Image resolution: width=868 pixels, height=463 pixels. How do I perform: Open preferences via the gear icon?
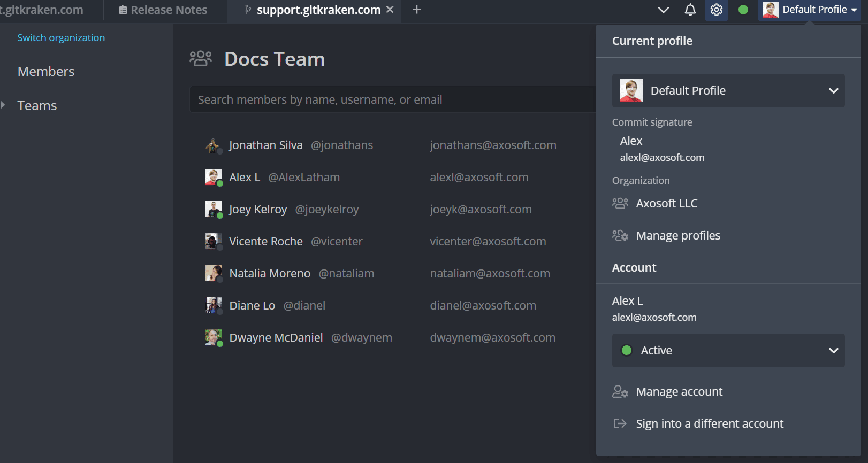point(716,10)
